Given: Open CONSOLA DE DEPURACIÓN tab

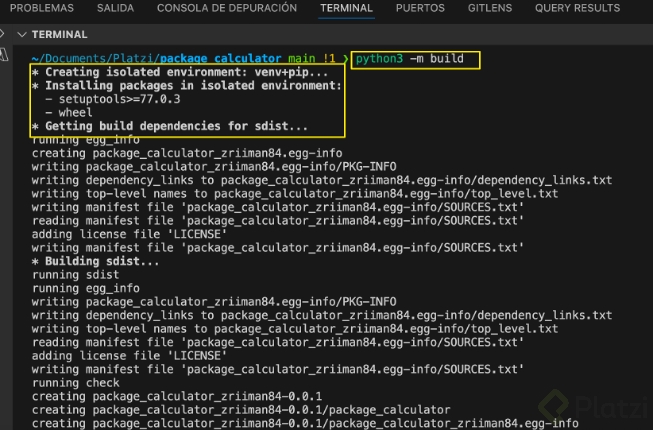Looking at the screenshot, I should pos(227,8).
